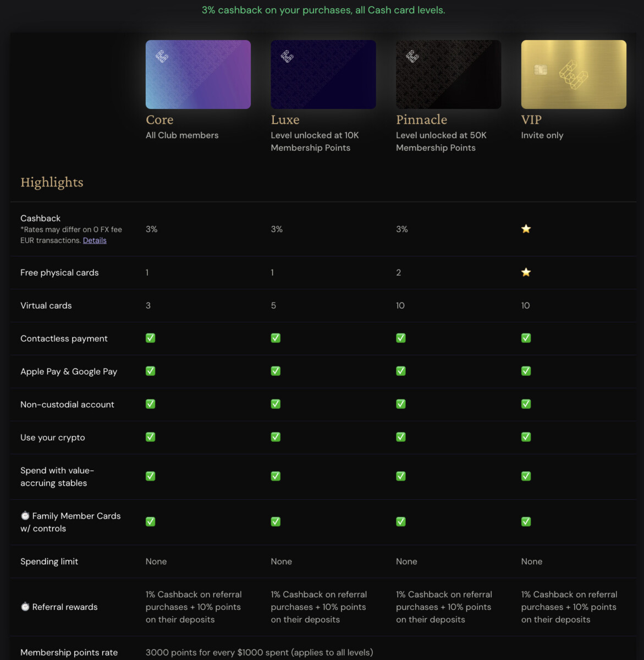Click Core's value-accruing stables checkmark
The height and width of the screenshot is (660, 644).
(151, 476)
